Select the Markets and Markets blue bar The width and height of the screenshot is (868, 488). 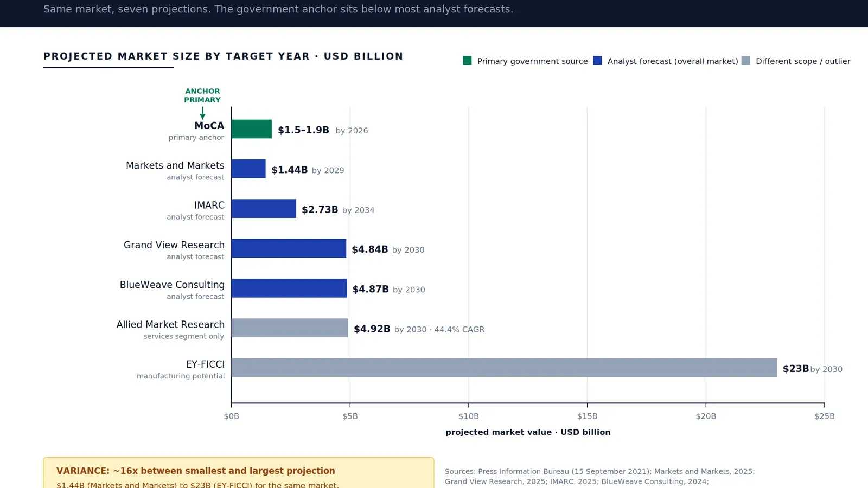coord(248,169)
